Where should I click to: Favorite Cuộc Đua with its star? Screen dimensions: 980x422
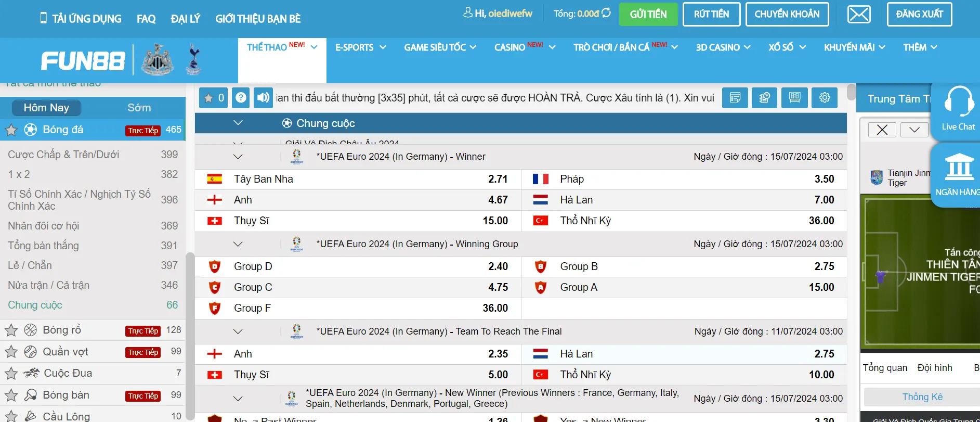tap(11, 373)
